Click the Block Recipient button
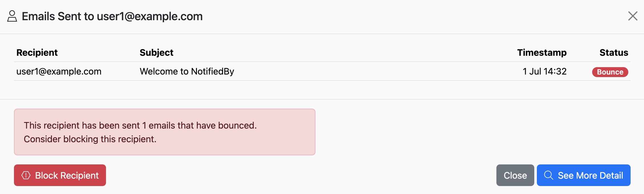Screen dimensions: 644x194 click(60, 175)
